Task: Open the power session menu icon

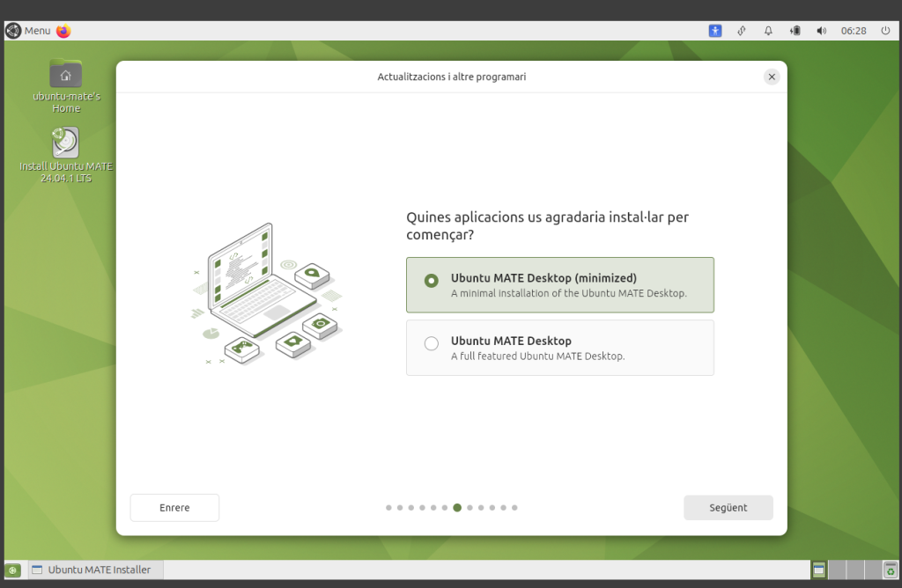Action: click(885, 31)
